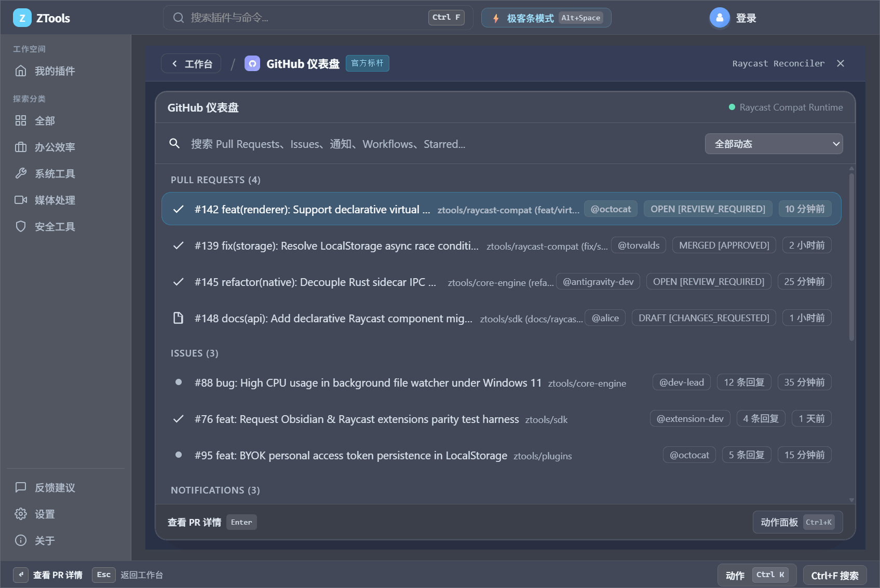Select issue #88 High CPU usage title
Screen dimensions: 880x588
368,382
